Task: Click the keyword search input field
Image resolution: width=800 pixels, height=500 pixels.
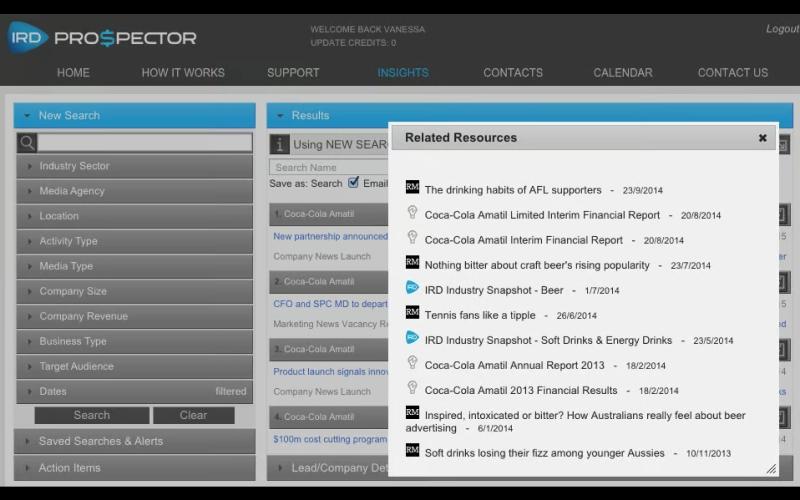Action: coord(145,143)
